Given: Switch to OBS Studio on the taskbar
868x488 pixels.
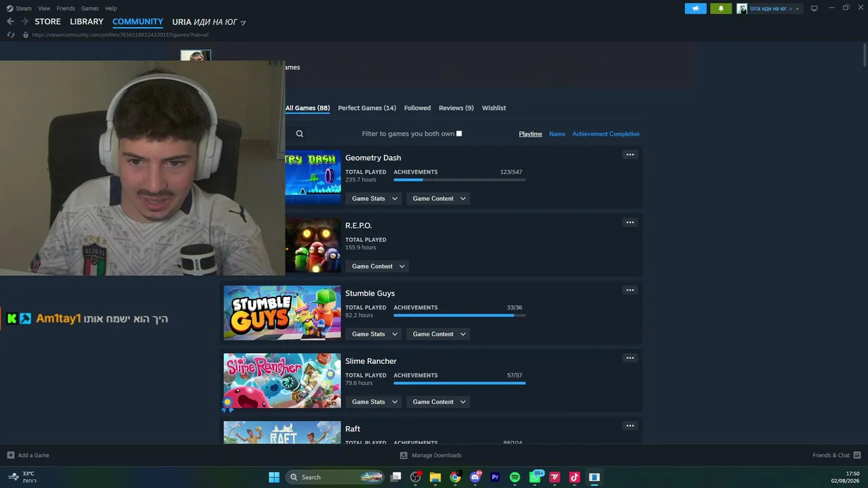Looking at the screenshot, I should 416,477.
